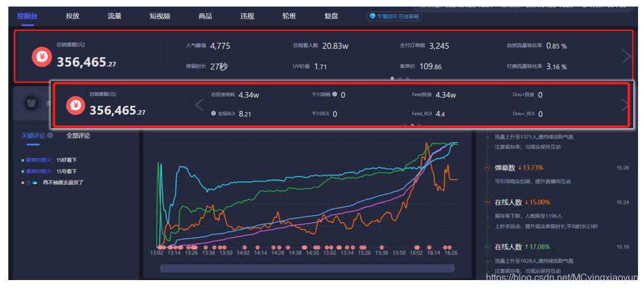Click the 总投放消耗 value 4.34w
The image size is (644, 289).
click(x=249, y=95)
